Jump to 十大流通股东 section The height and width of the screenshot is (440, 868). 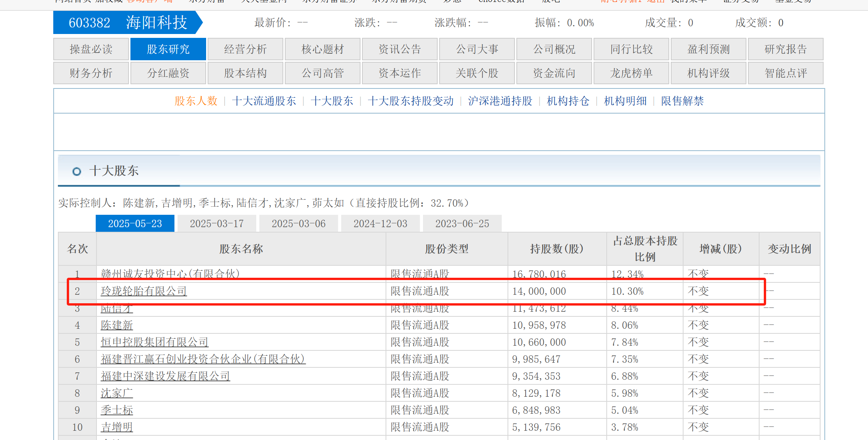264,101
